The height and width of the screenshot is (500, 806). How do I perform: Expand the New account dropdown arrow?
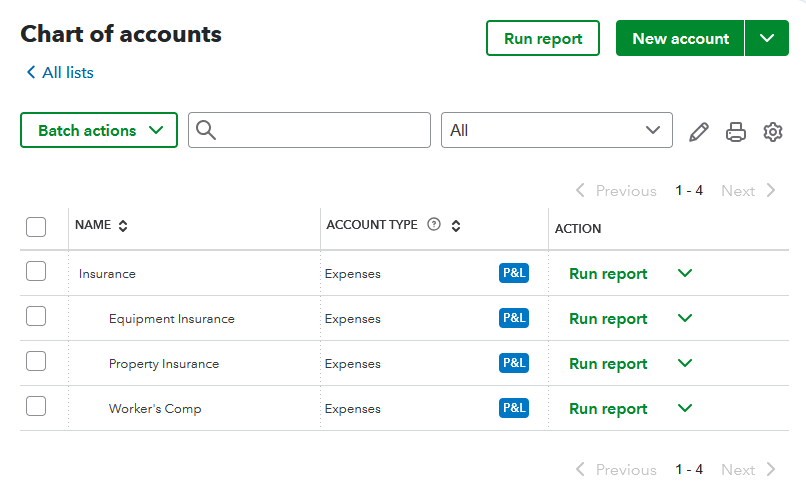(x=767, y=38)
